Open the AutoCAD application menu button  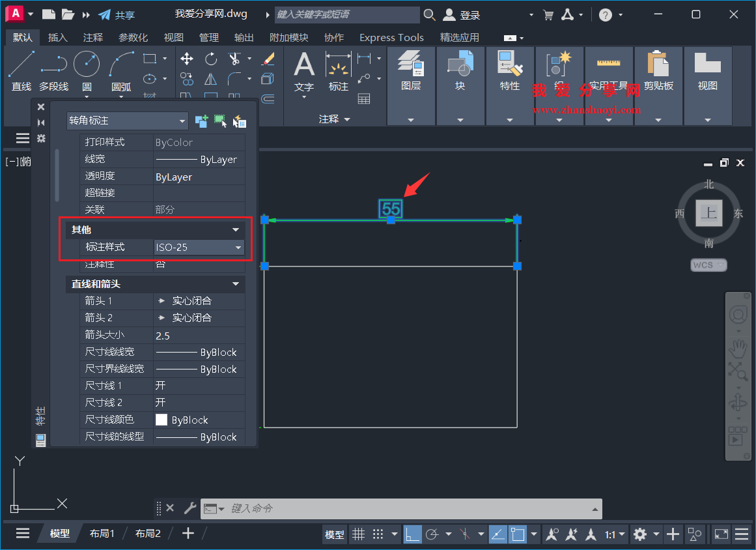point(16,14)
